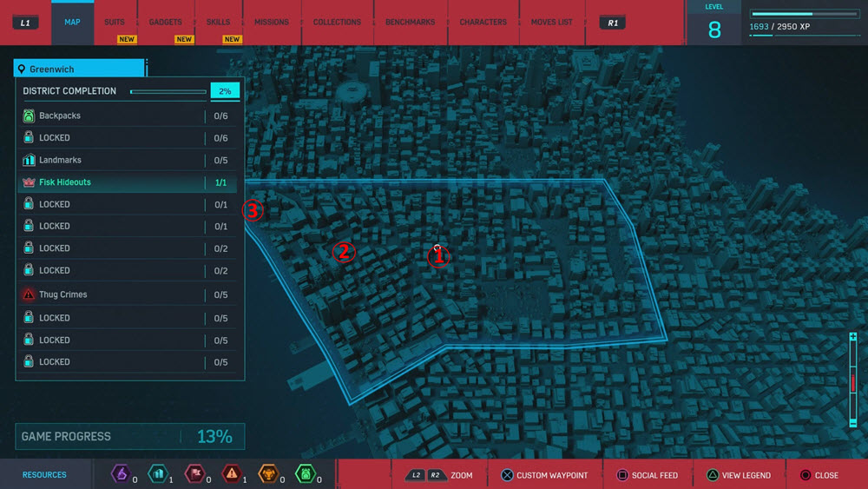868x489 pixels.
Task: Click the Fisk Hideouts 1/1 count
Action: coord(220,182)
